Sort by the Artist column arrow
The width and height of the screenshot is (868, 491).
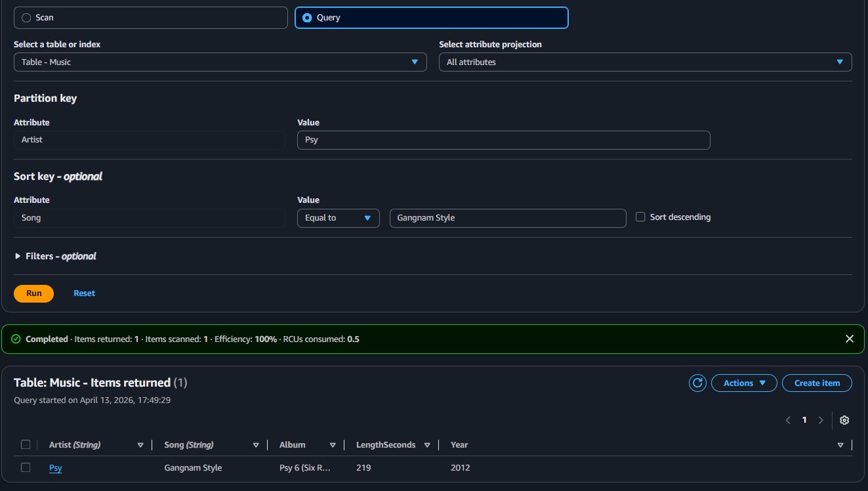coord(140,445)
